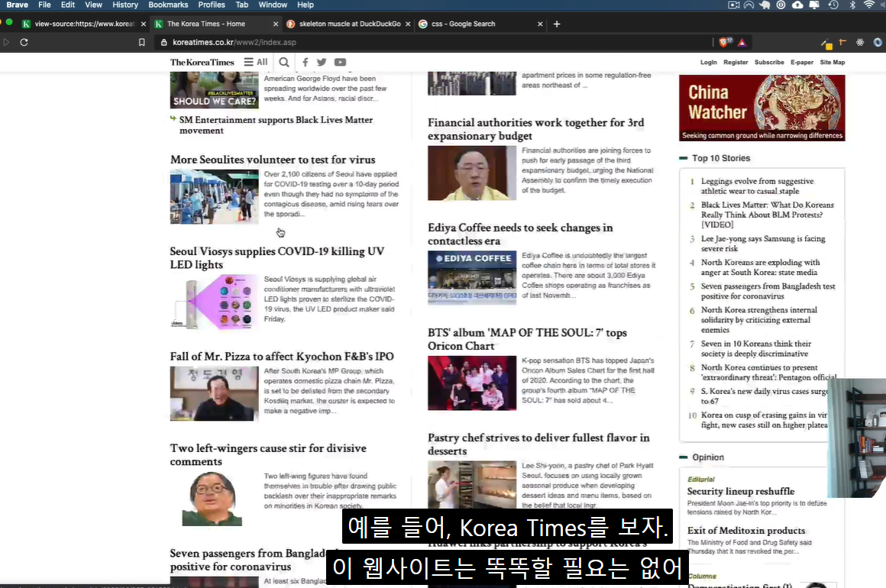The image size is (886, 588).
Task: Open the Bookmarks menu
Action: click(x=168, y=5)
